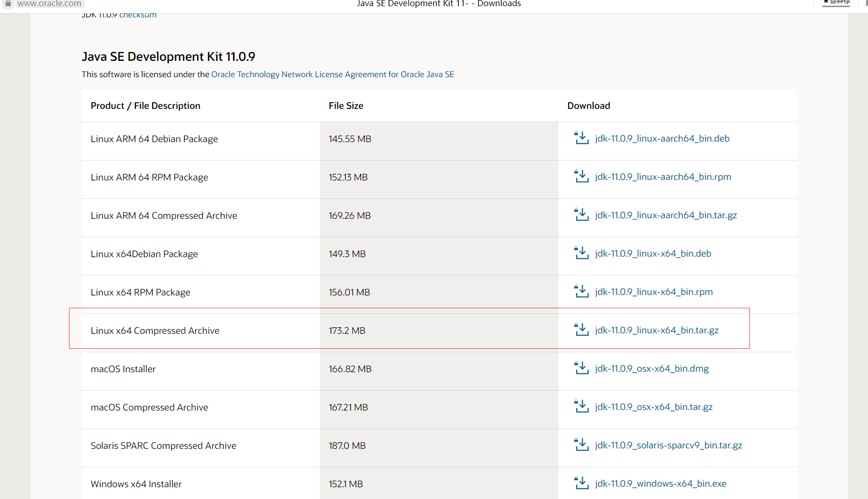Click the 152.13 MB file size cell
868x499 pixels.
[x=439, y=179]
